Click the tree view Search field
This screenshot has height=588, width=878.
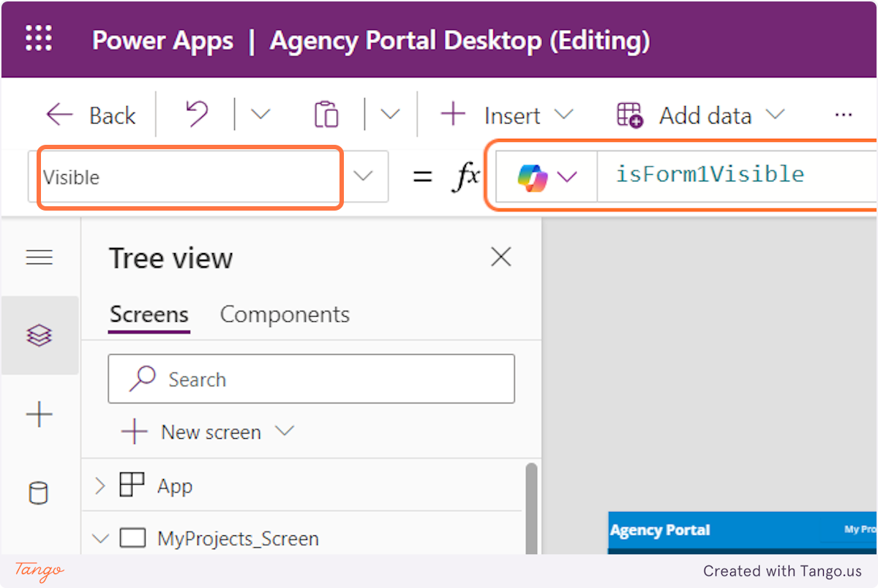pyautogui.click(x=311, y=379)
